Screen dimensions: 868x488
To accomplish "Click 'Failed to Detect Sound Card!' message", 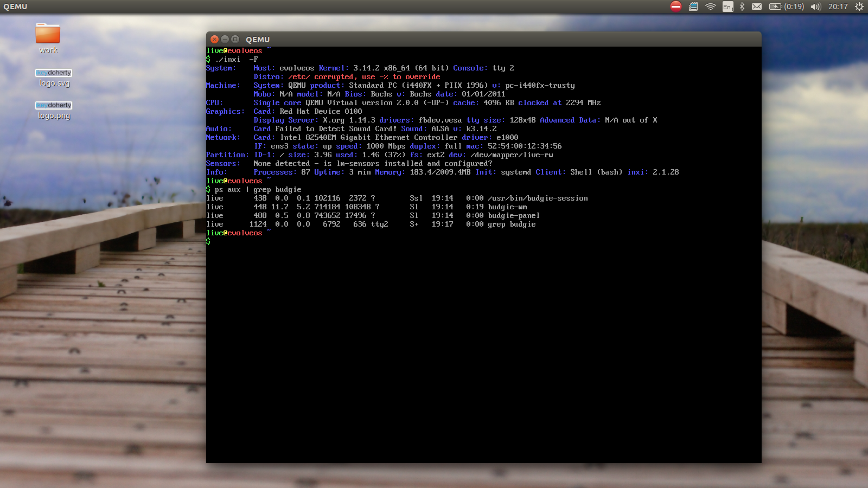I will click(336, 129).
